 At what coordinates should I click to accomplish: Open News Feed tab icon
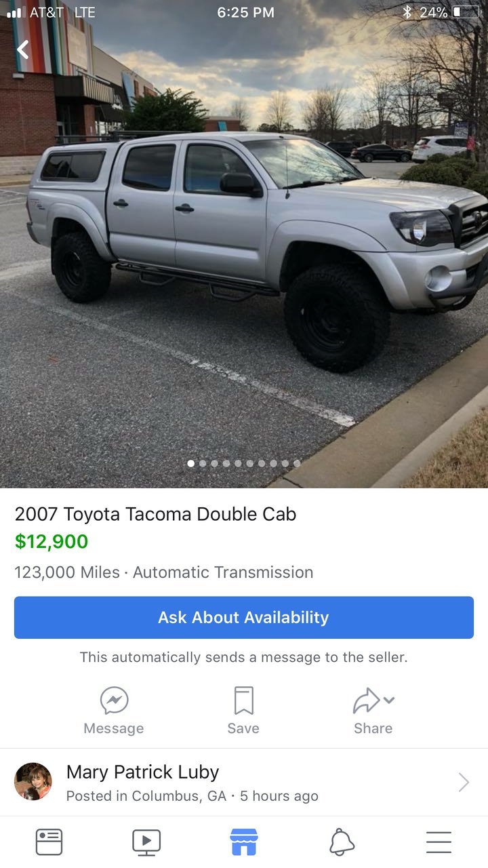click(x=49, y=842)
